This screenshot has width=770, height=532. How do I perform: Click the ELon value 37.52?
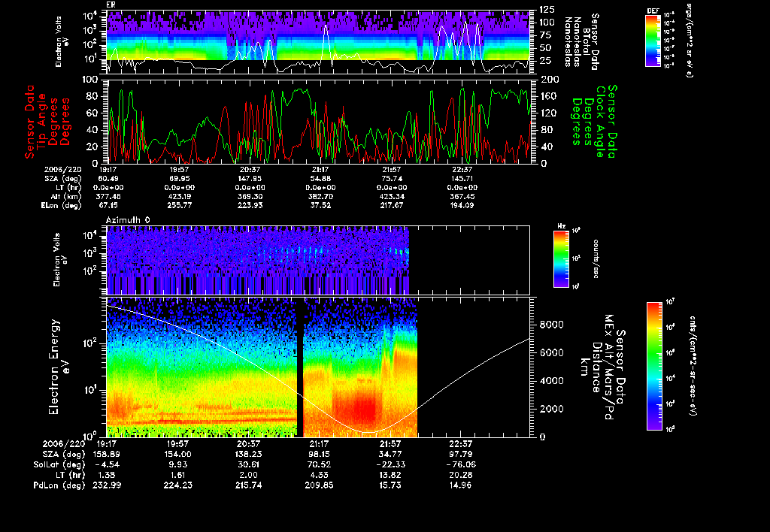(320, 206)
